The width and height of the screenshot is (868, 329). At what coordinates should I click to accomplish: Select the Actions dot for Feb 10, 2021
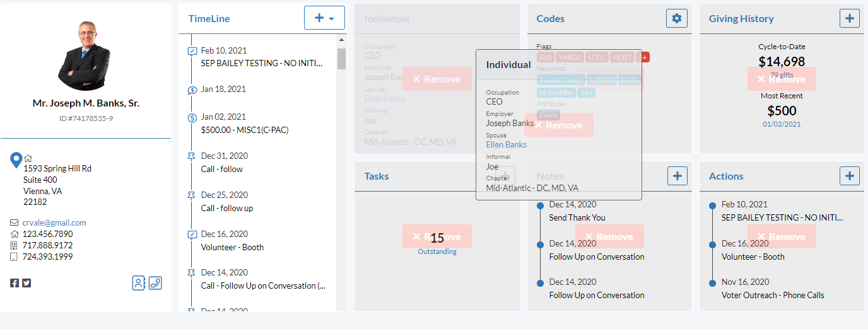712,205
